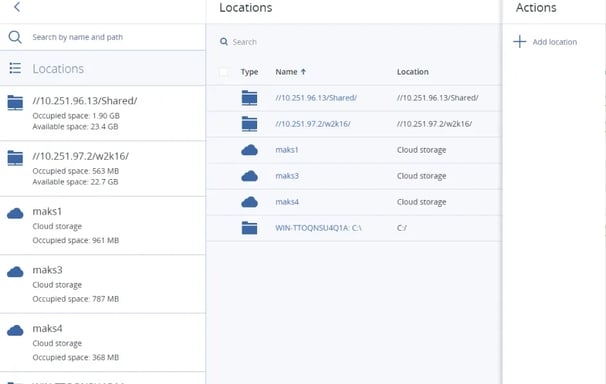Open the WIN-TTOQNSU4Q1A: C:\ link

(x=318, y=228)
